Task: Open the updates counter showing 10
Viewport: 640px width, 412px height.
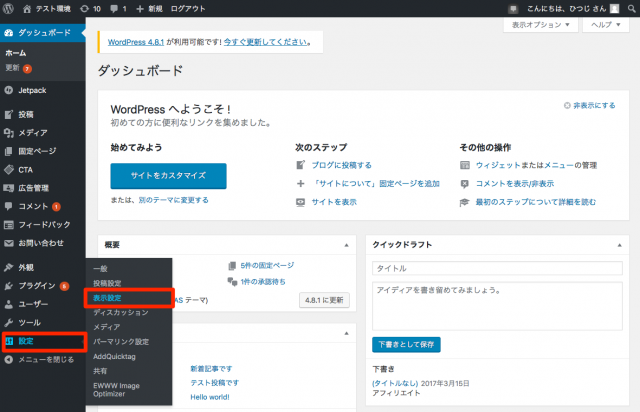Action: [x=90, y=9]
